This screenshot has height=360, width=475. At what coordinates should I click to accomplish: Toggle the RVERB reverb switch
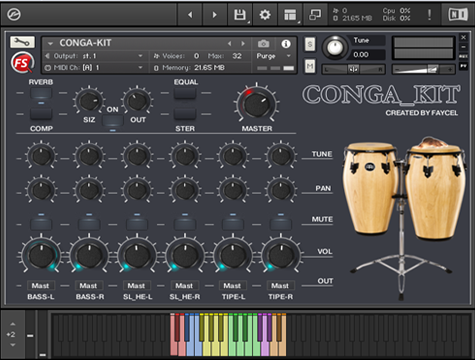tap(41, 93)
